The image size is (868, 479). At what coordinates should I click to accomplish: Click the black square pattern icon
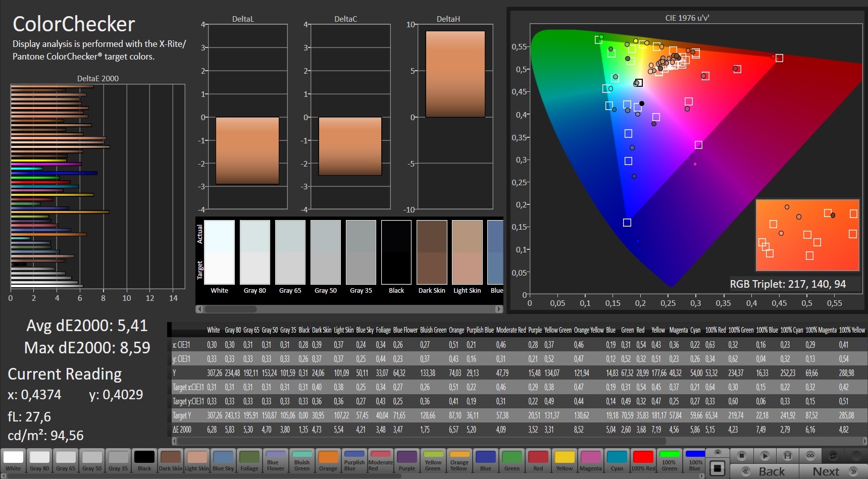[x=717, y=468]
